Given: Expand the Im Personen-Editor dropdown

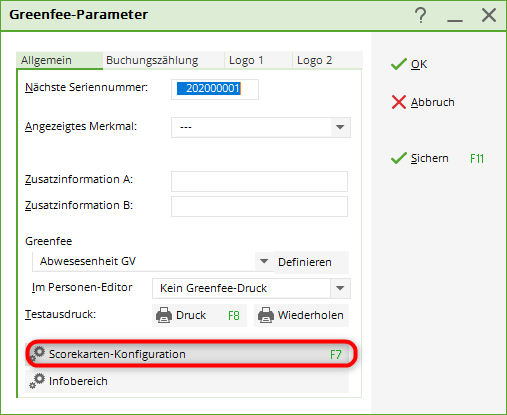Looking at the screenshot, I should pos(340,288).
